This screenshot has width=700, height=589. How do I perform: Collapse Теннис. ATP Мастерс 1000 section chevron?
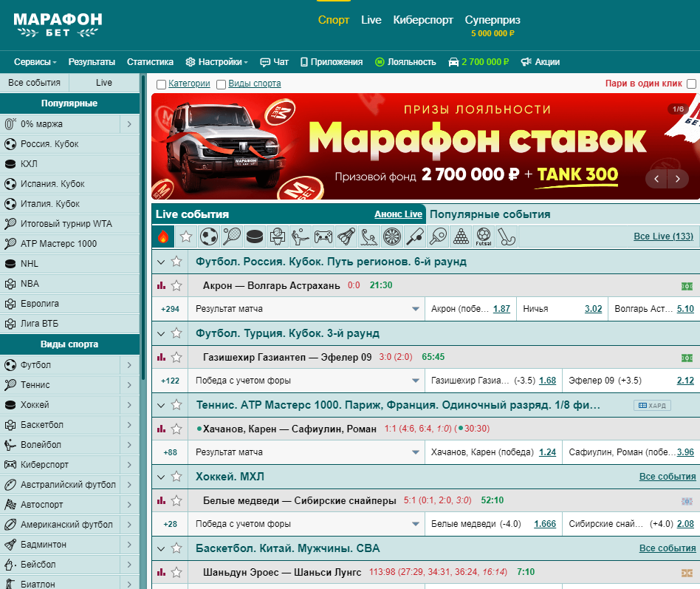tap(161, 405)
